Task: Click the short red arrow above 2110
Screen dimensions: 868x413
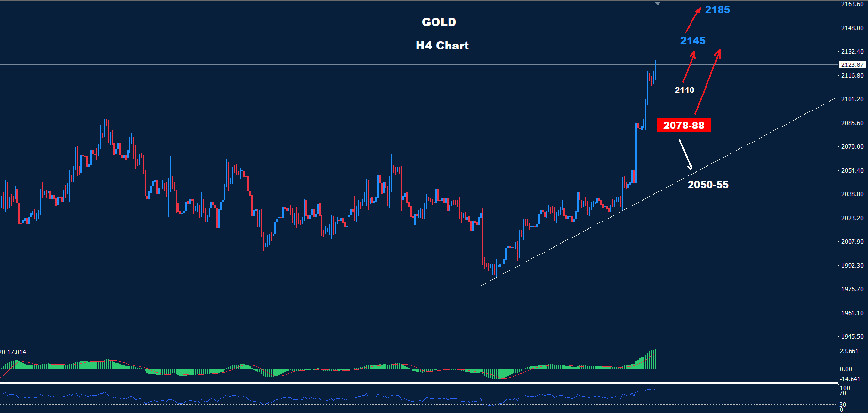Action: tap(689, 67)
